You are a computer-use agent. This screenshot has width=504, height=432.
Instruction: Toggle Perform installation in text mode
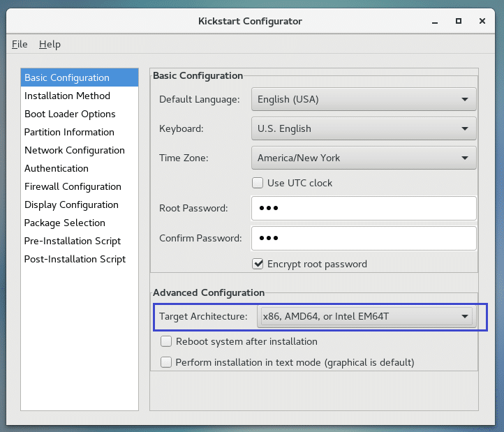166,362
